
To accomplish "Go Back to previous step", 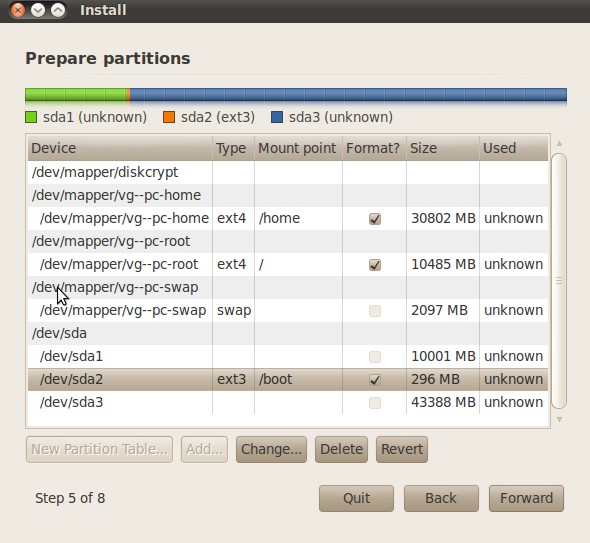I will coord(441,498).
